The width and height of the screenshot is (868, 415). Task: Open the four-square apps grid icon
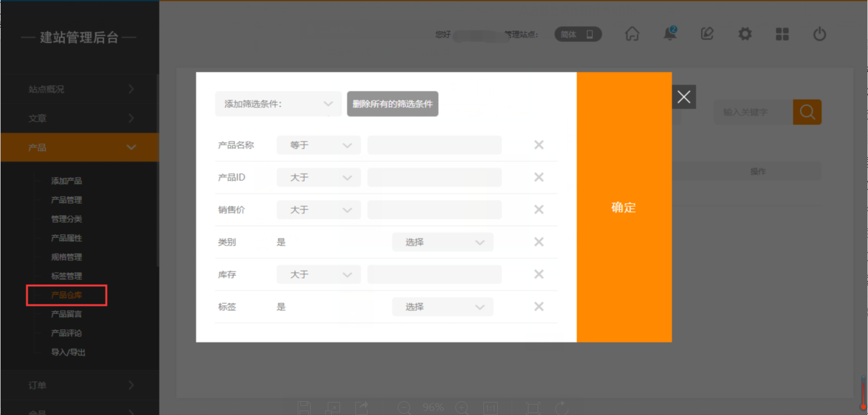pos(782,34)
